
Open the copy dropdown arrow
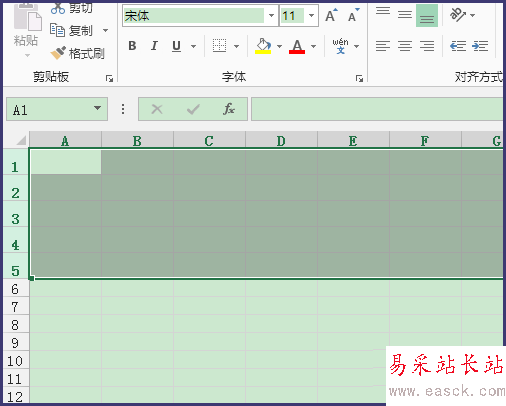[105, 30]
